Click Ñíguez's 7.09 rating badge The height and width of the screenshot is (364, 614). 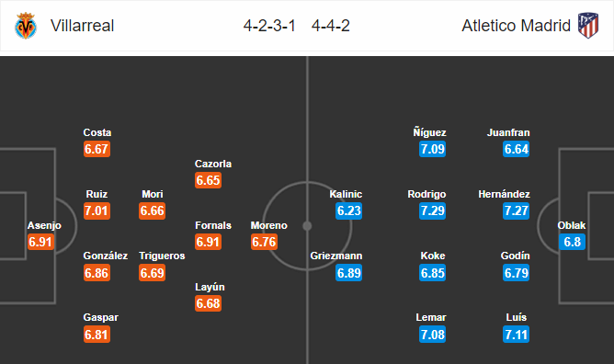[433, 149]
